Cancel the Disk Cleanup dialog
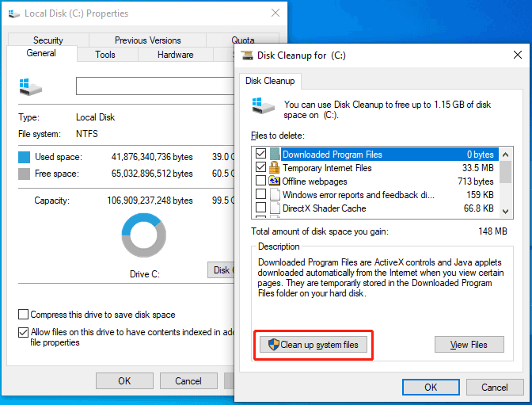This screenshot has width=532, height=405. click(x=494, y=388)
